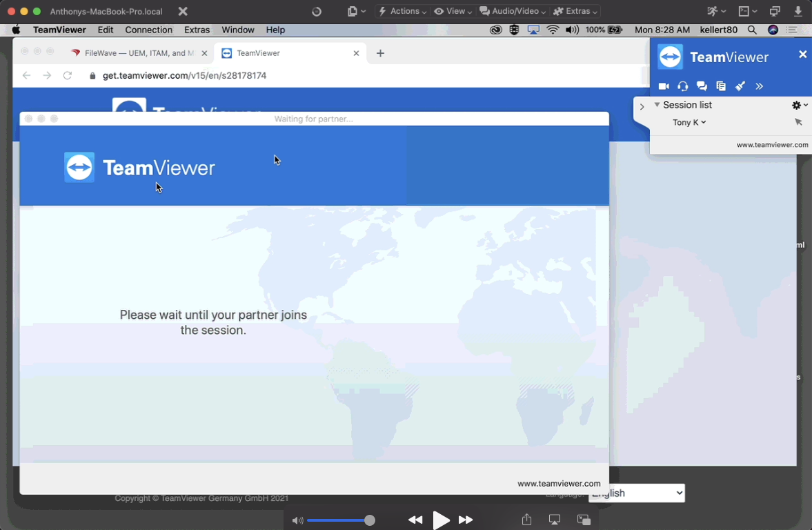Image resolution: width=812 pixels, height=530 pixels.
Task: Open the running figure quality dropdown
Action: click(x=716, y=11)
